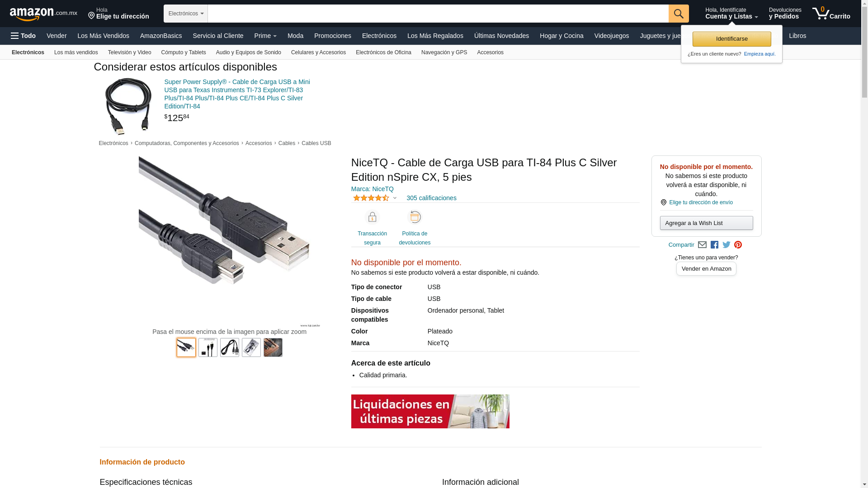868x488 pixels.
Task: Share product on Facebook icon
Action: pos(714,245)
